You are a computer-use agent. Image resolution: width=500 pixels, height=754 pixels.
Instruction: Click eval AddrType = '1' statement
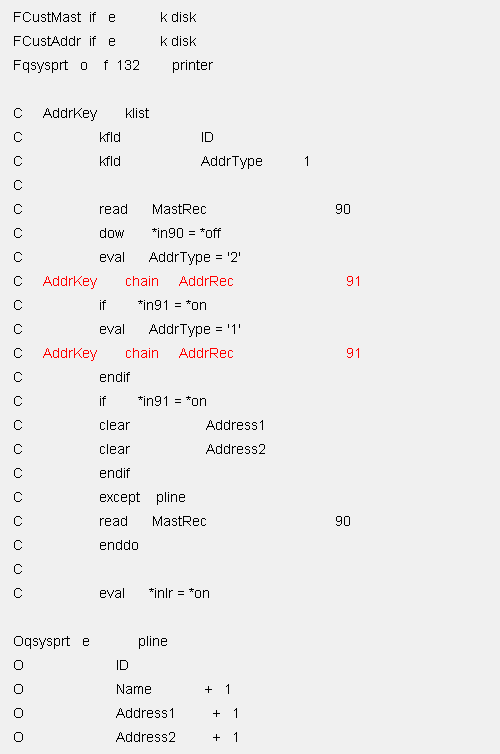click(127, 329)
